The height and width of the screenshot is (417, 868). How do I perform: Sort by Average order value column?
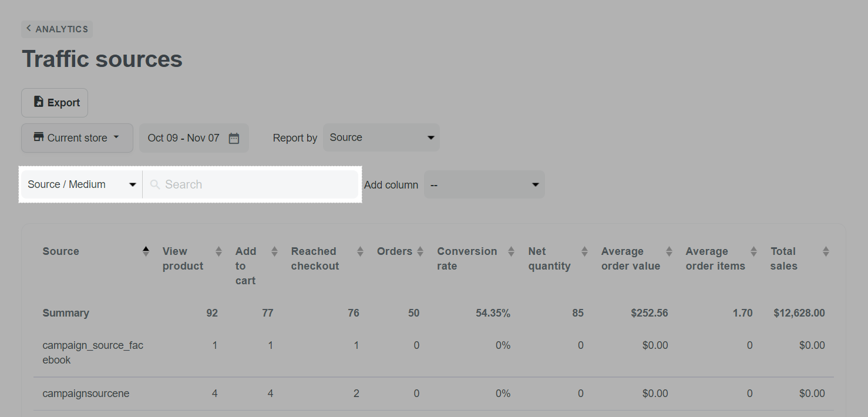(669, 251)
